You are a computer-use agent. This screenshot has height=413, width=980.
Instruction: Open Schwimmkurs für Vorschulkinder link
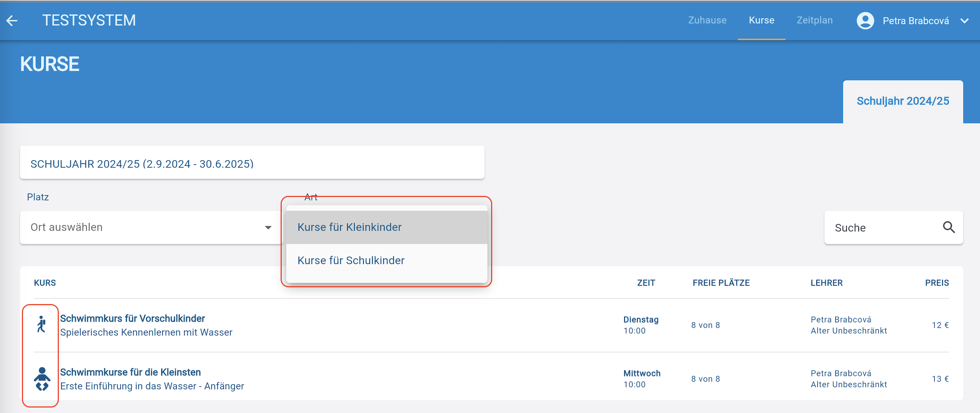(132, 318)
